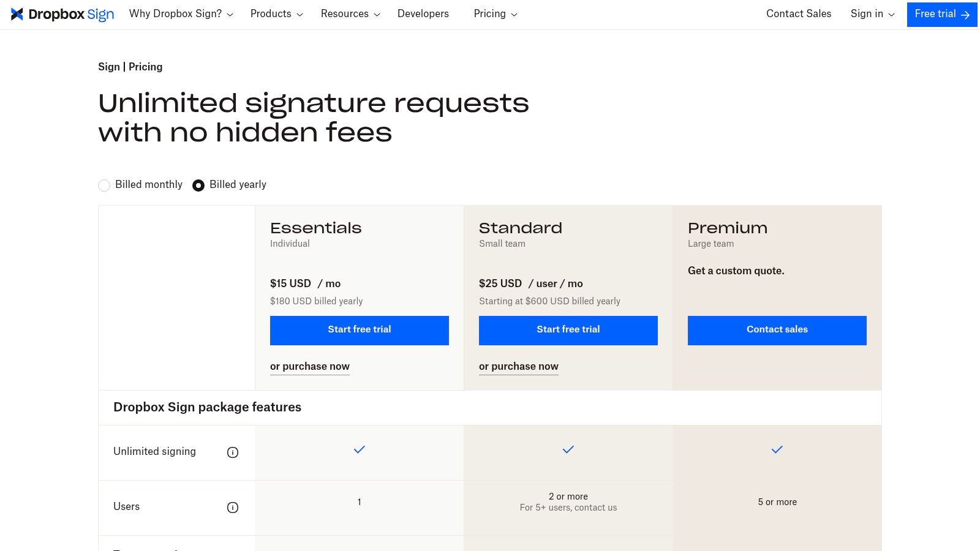Click the Standard plan checkmark for Unlimited signing
This screenshot has height=551, width=980.
[568, 449]
